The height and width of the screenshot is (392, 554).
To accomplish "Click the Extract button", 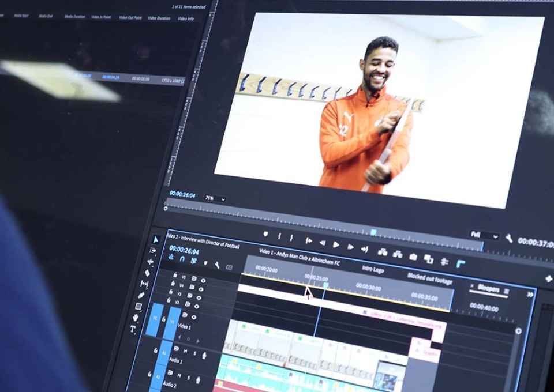I will pyautogui.click(x=398, y=254).
